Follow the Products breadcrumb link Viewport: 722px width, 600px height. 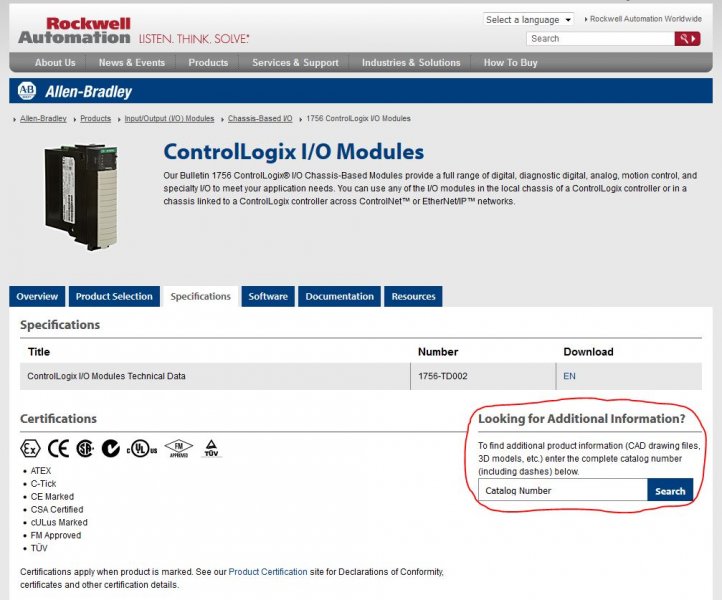point(95,118)
